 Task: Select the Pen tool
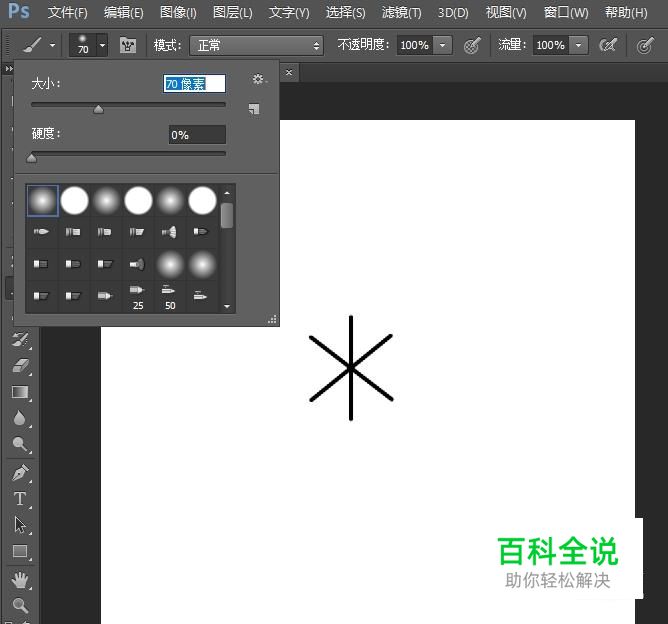click(x=20, y=472)
